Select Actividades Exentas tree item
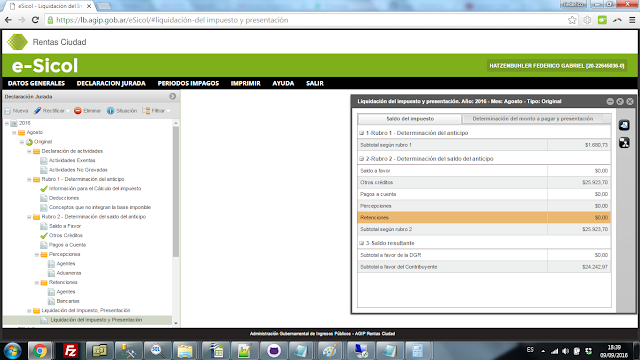Image resolution: width=640 pixels, height=360 pixels. [72, 160]
